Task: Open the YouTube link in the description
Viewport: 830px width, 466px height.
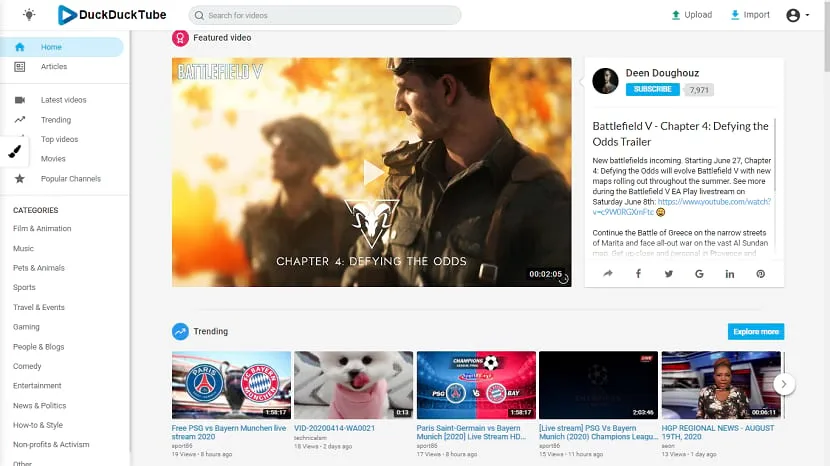Action: point(681,207)
